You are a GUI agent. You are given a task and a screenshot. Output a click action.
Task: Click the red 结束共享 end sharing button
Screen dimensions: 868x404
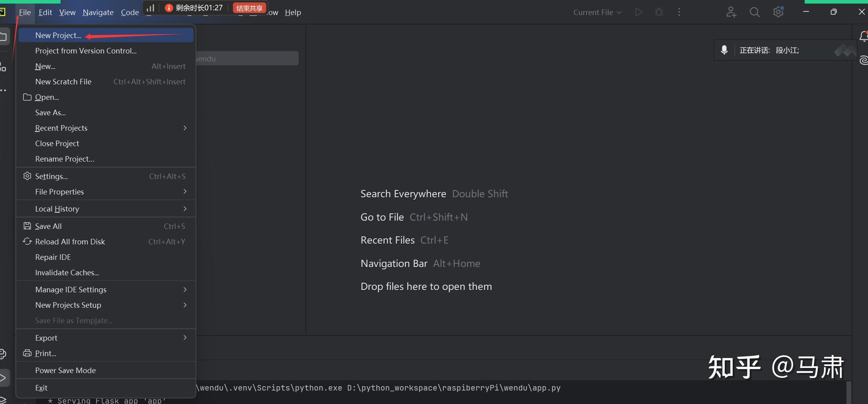[x=249, y=8]
